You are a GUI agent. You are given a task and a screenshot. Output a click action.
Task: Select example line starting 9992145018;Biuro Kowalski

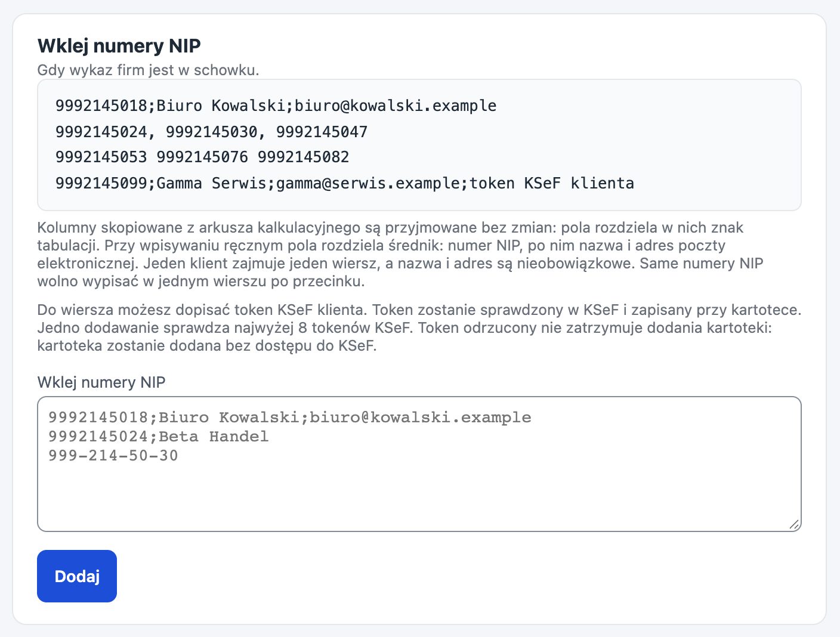coord(276,106)
